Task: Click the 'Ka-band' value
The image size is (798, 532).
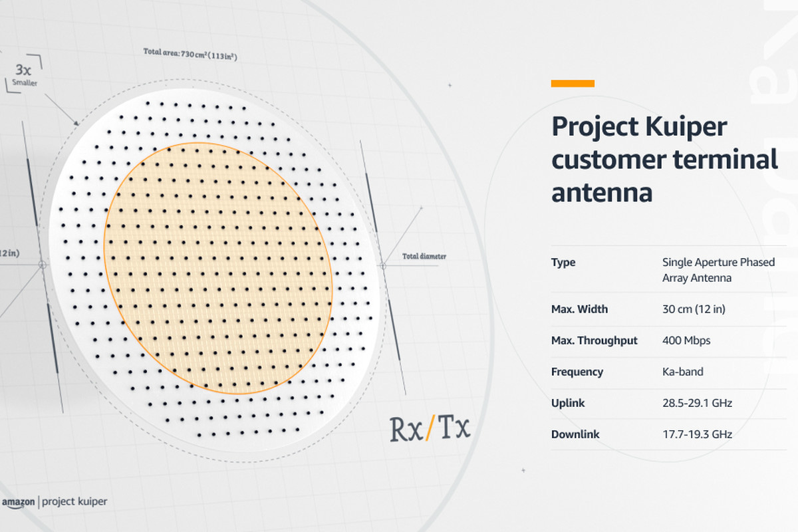Action: click(x=682, y=372)
